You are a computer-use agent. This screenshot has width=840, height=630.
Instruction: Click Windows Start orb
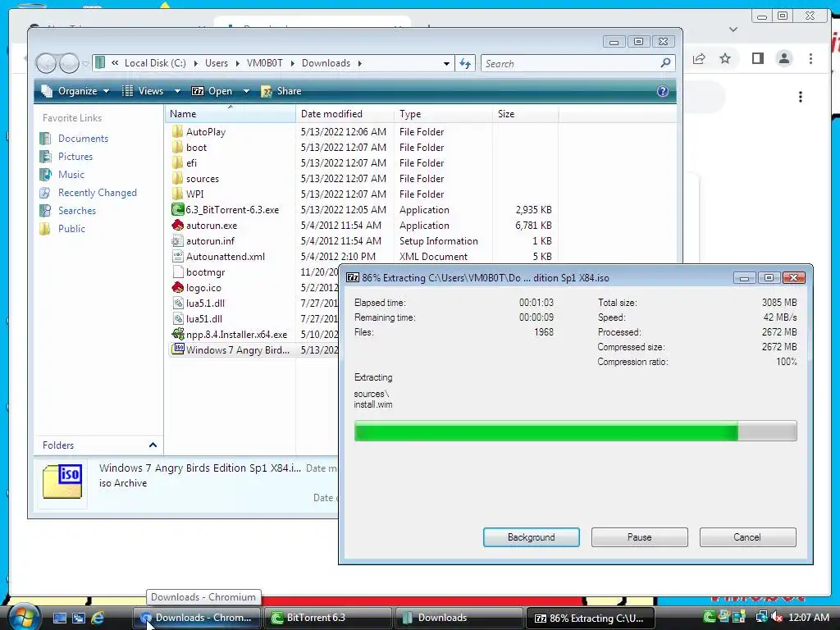point(24,617)
